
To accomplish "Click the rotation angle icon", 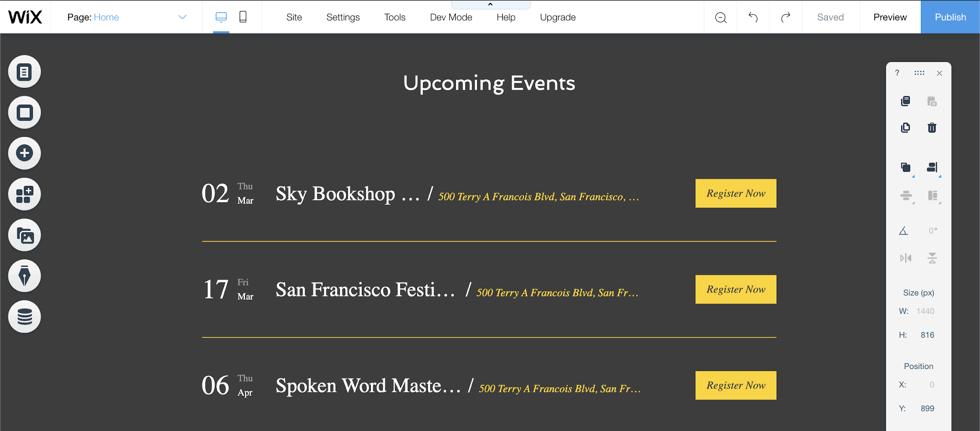I will (x=904, y=231).
